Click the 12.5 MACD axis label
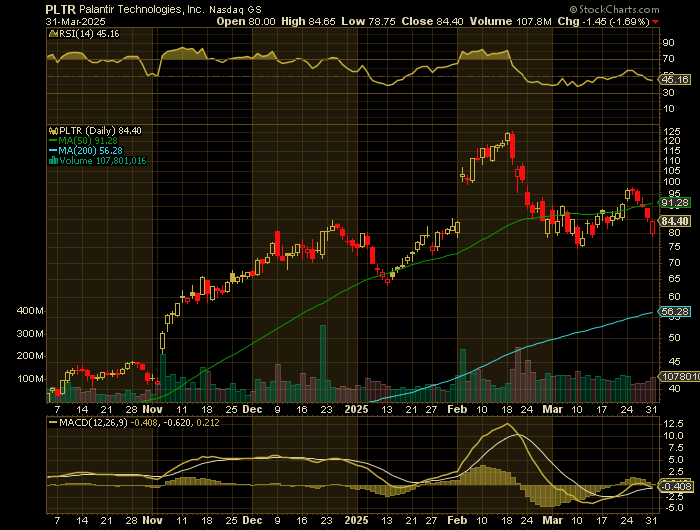 coord(673,423)
